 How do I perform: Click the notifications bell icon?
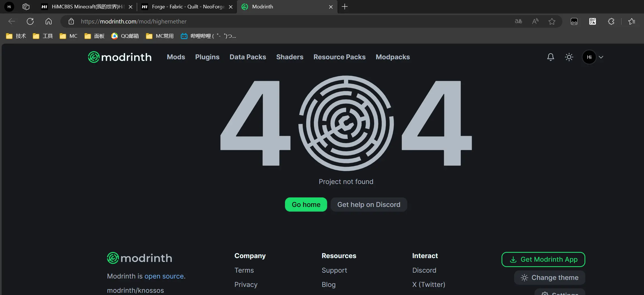click(x=550, y=57)
